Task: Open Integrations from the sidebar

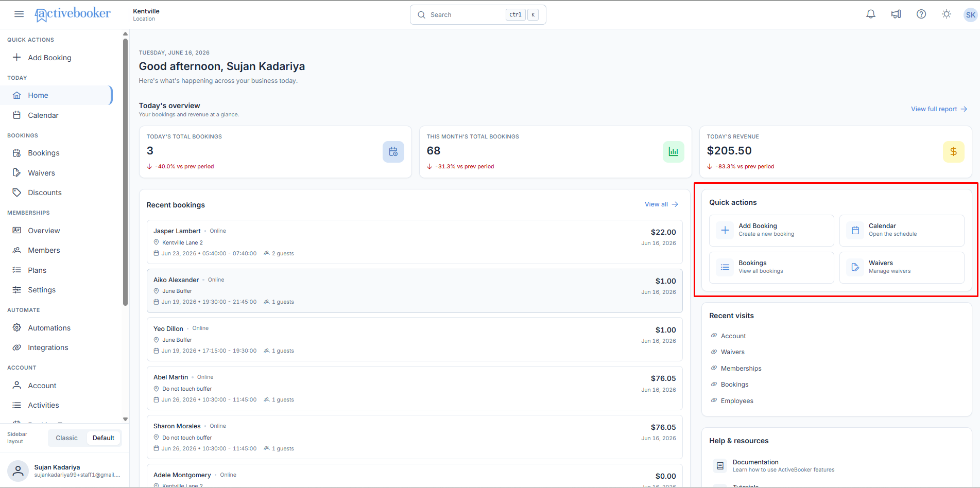Action: pos(57,347)
